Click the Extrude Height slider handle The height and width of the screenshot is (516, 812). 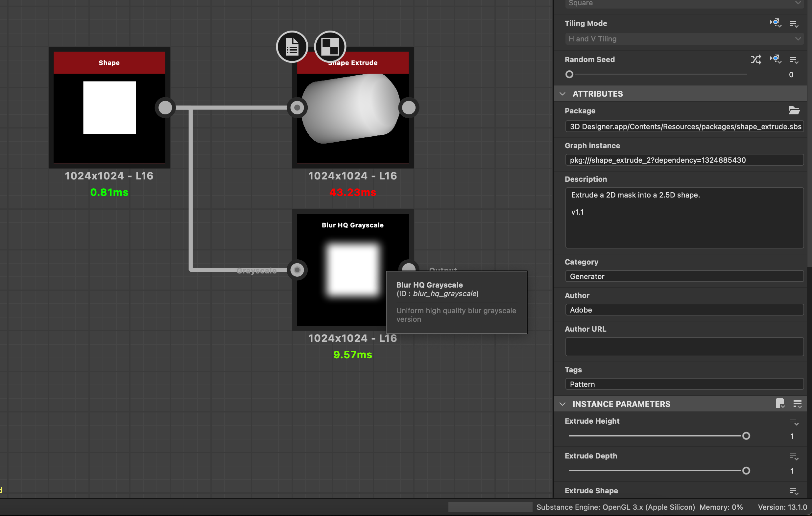pyautogui.click(x=746, y=436)
